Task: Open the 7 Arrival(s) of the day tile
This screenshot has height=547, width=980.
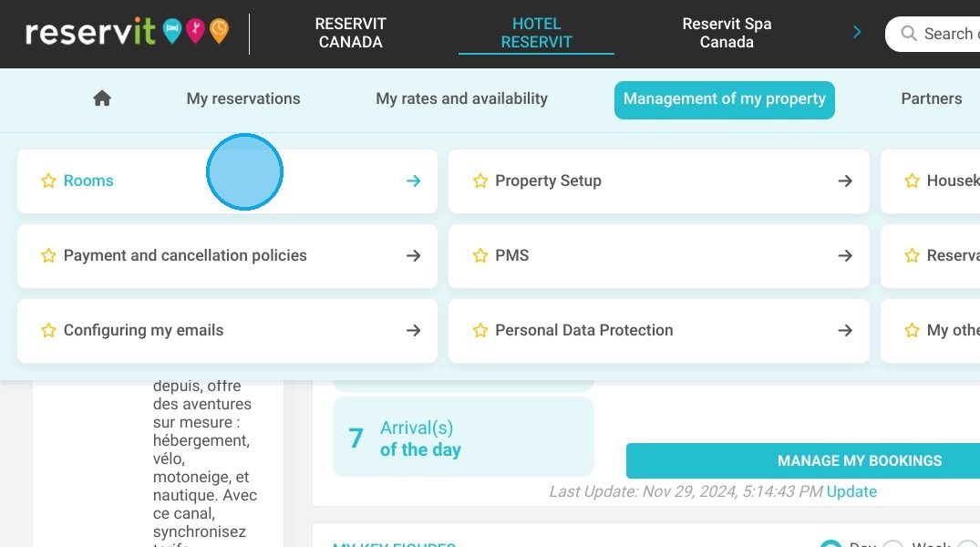Action: tap(463, 437)
